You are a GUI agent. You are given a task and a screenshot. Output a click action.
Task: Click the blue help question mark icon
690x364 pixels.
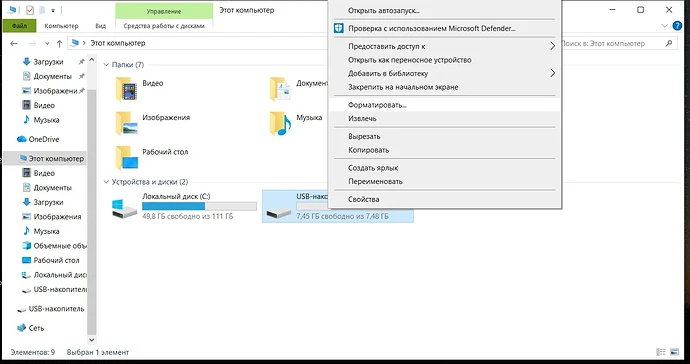point(677,26)
